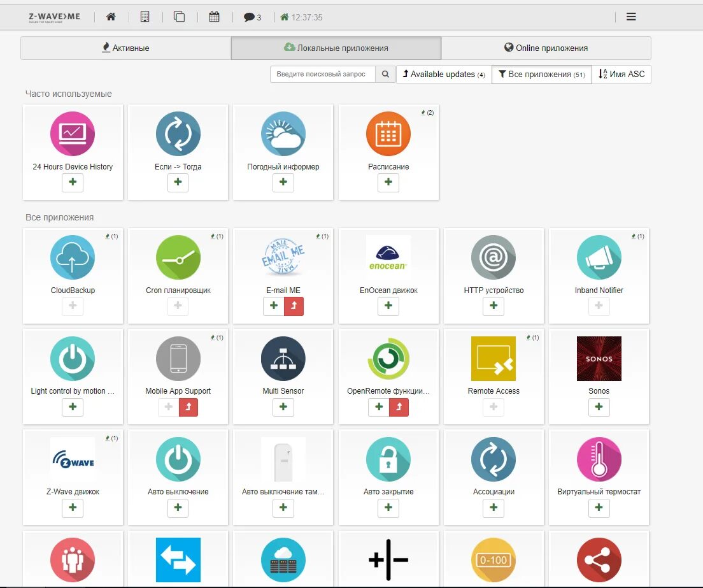Focus the search query input field
Viewport: 703px width, 588px height.
click(323, 74)
